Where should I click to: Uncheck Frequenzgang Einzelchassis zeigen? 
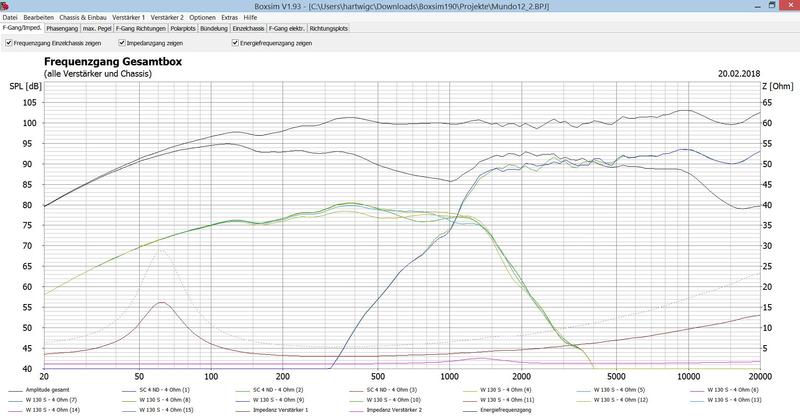pos(9,43)
